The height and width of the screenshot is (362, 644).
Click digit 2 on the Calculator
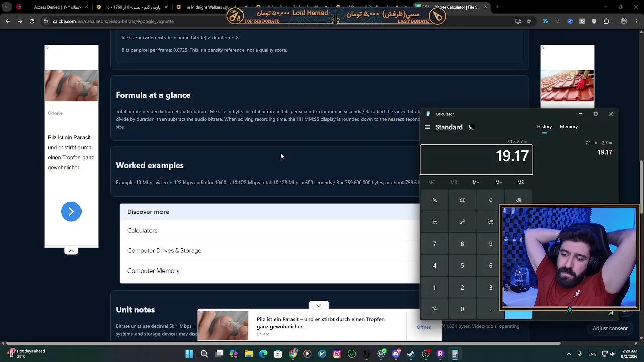click(x=462, y=288)
